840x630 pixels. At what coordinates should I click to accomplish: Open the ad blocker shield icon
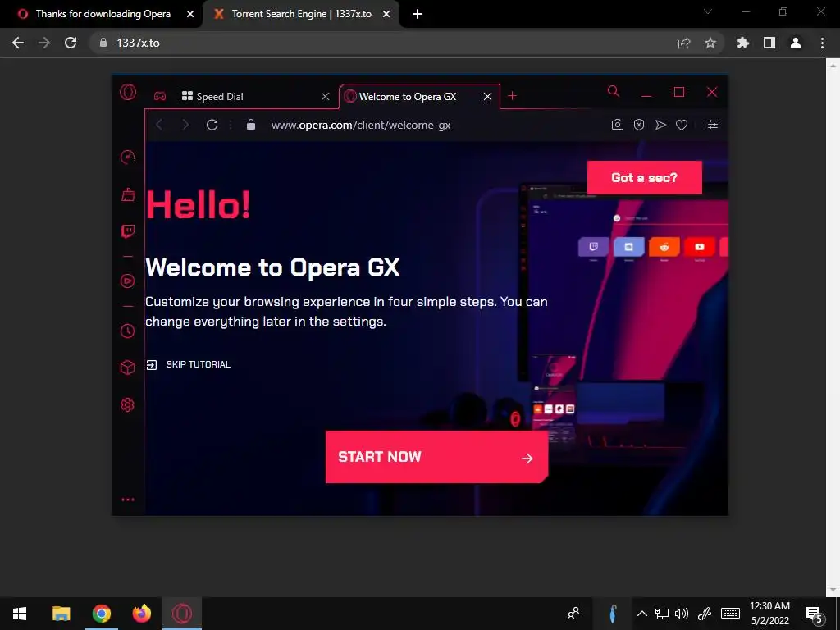638,125
